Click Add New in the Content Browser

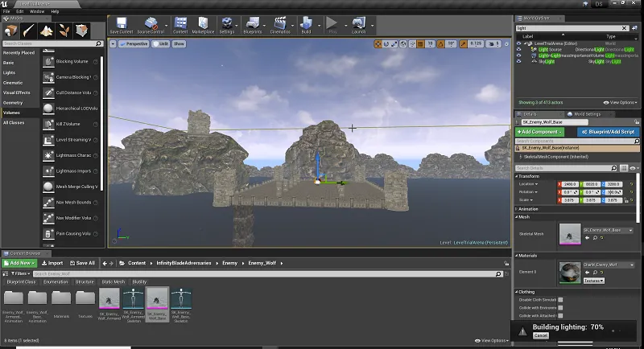coord(19,263)
